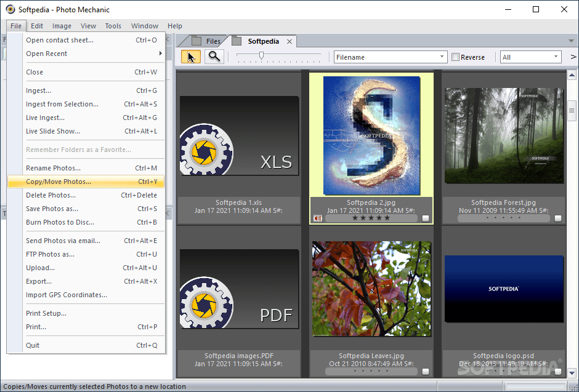This screenshot has height=392, width=579.
Task: Adjust the thumbnail size slider
Action: [262, 55]
